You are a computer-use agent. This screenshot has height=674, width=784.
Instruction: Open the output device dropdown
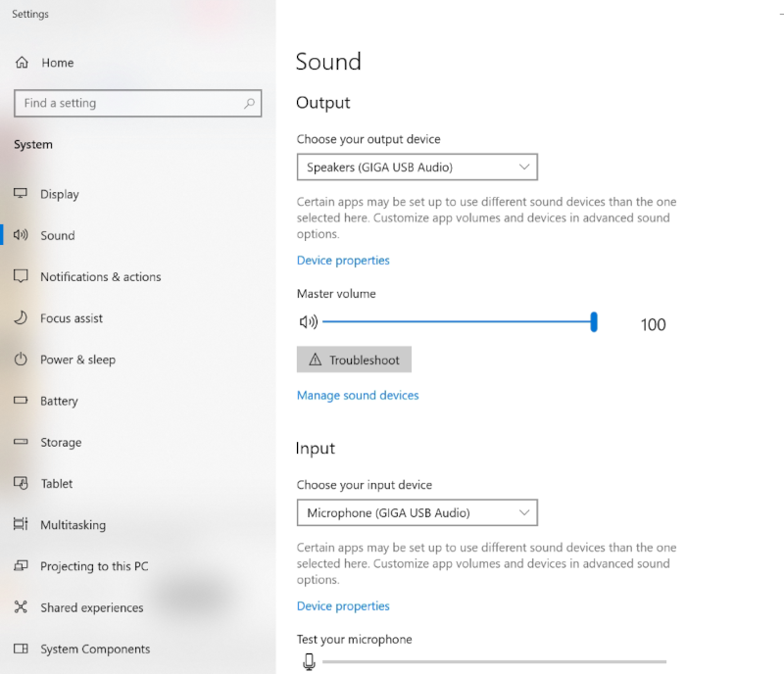coord(416,168)
